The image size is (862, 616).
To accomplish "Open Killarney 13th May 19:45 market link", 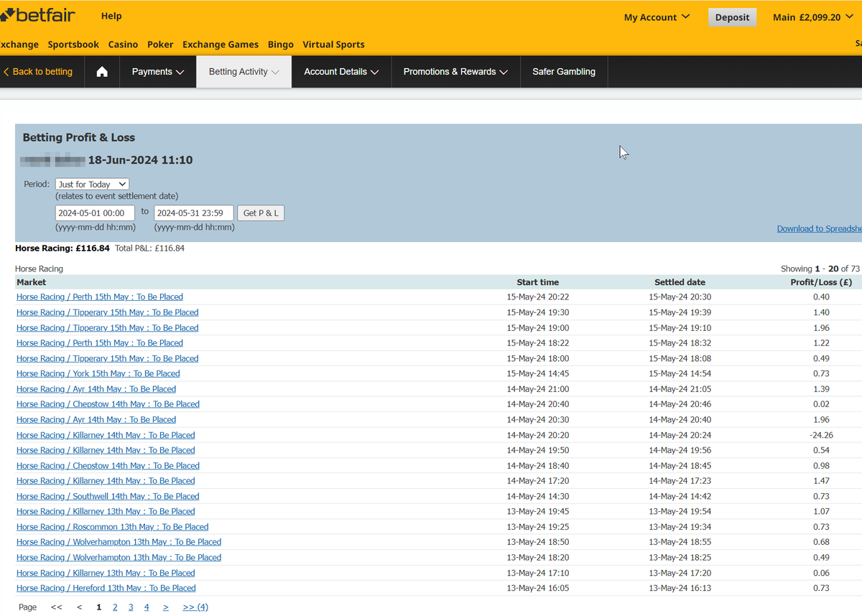I will 106,512.
